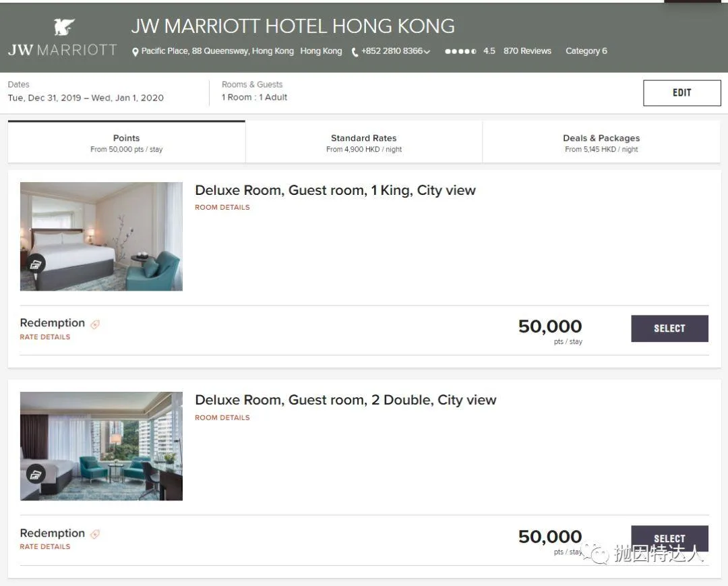Click the phone icon beside the hotel number
The image size is (728, 586).
coord(355,52)
